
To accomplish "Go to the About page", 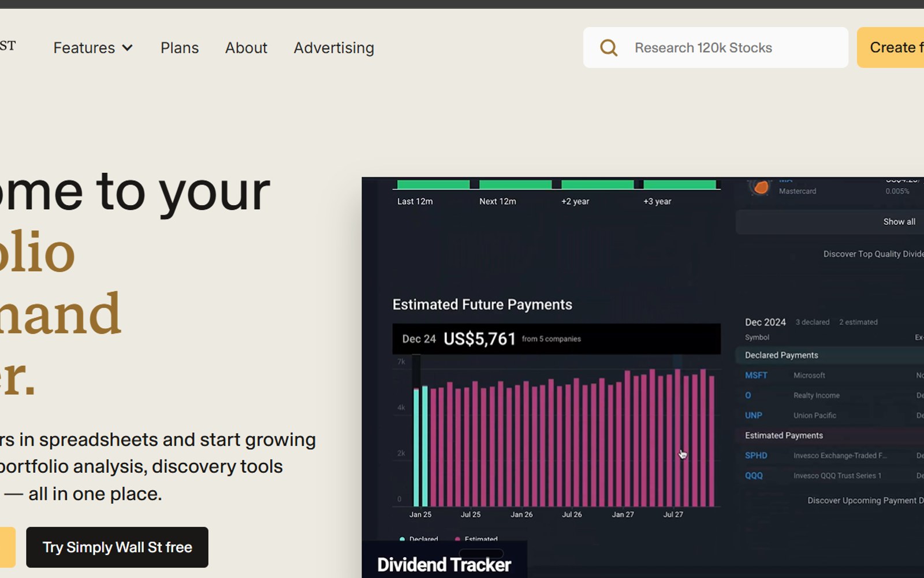I will point(246,47).
